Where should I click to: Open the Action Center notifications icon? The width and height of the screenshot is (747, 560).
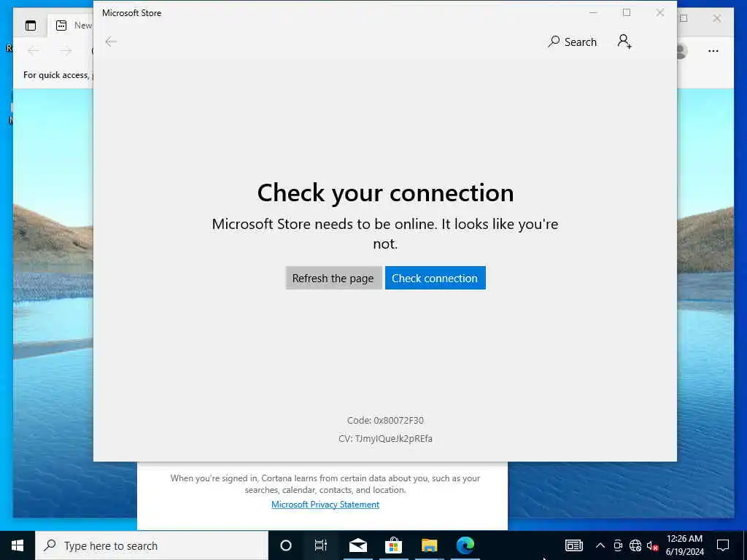723,545
